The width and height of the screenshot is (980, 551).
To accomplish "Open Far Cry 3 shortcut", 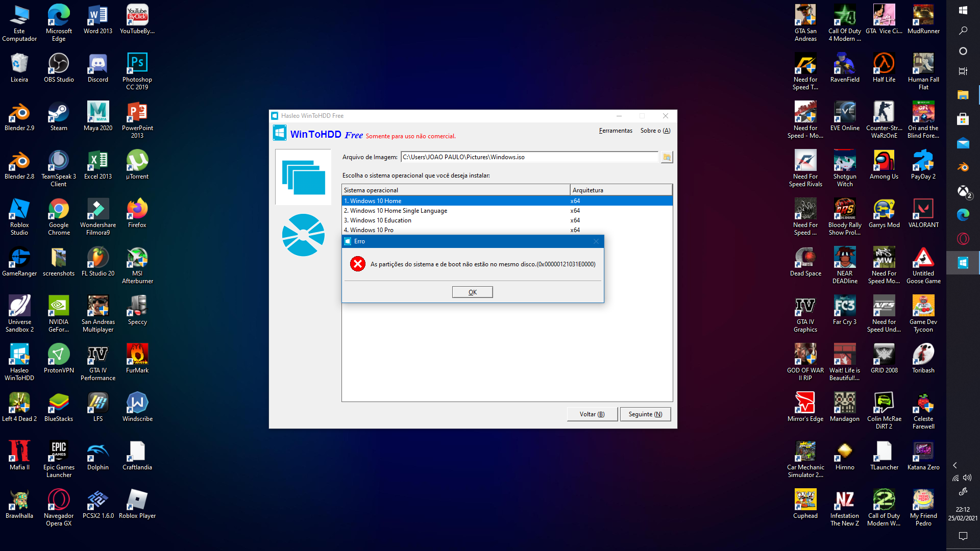I will pos(845,311).
